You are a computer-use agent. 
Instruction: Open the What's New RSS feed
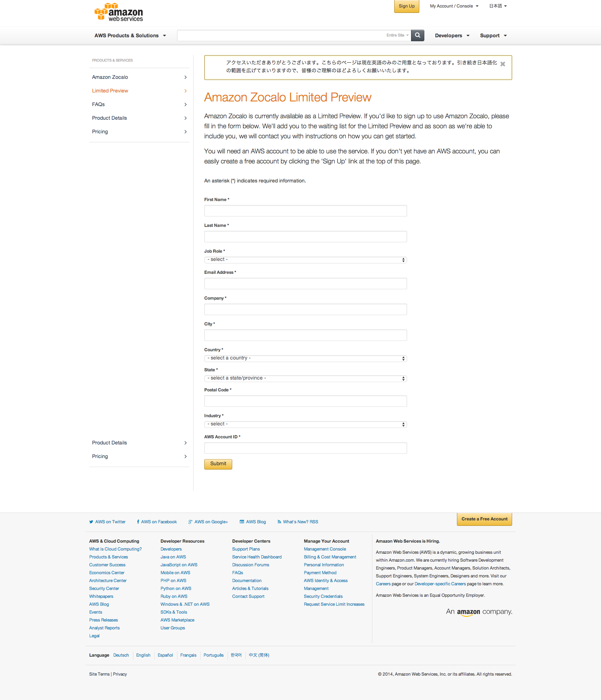pyautogui.click(x=298, y=522)
